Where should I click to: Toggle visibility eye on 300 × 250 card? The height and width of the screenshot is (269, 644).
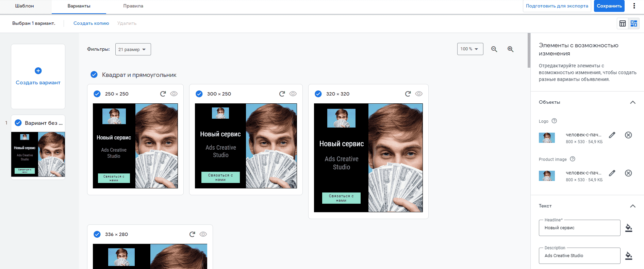[293, 94]
